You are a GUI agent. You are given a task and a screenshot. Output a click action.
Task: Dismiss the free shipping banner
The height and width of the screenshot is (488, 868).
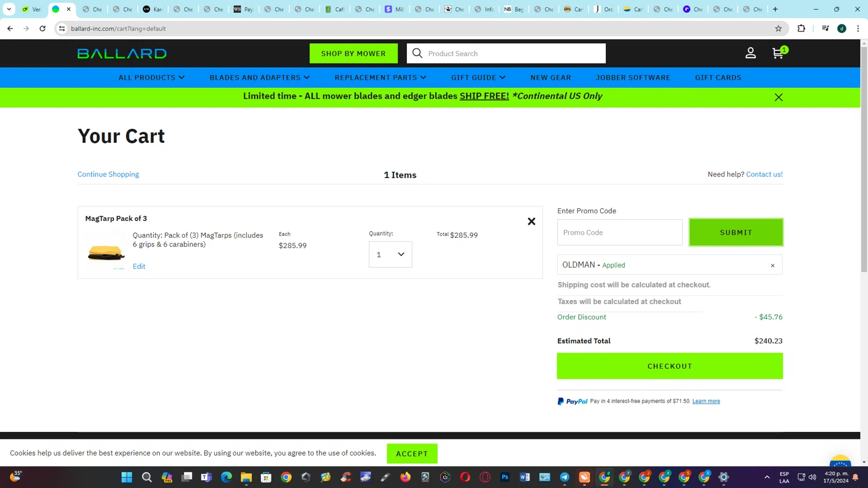click(778, 97)
